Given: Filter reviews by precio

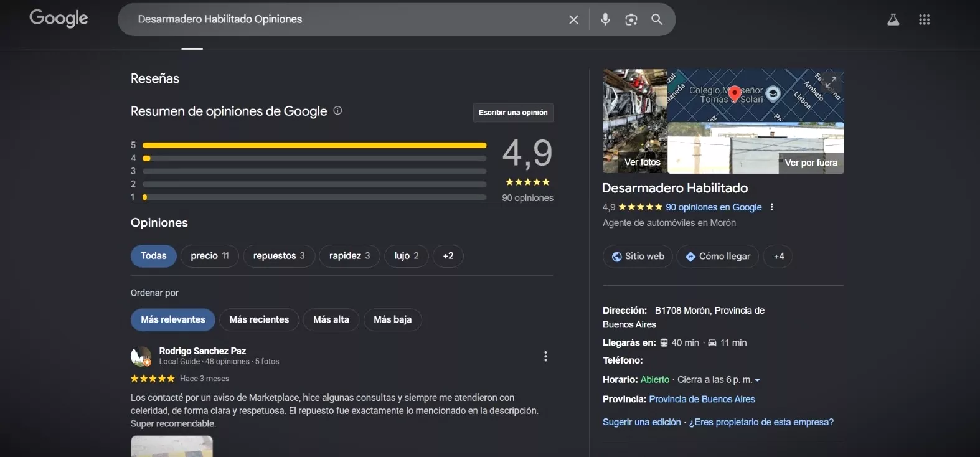Looking at the screenshot, I should [x=210, y=256].
